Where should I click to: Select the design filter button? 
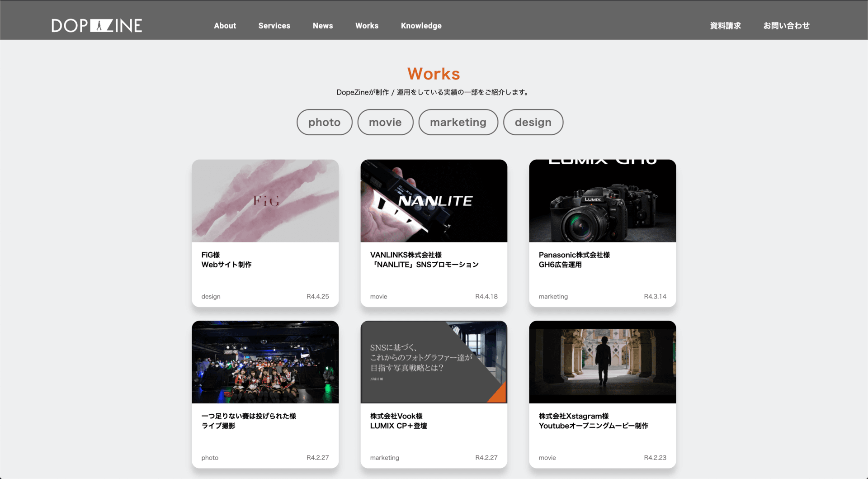(x=533, y=122)
